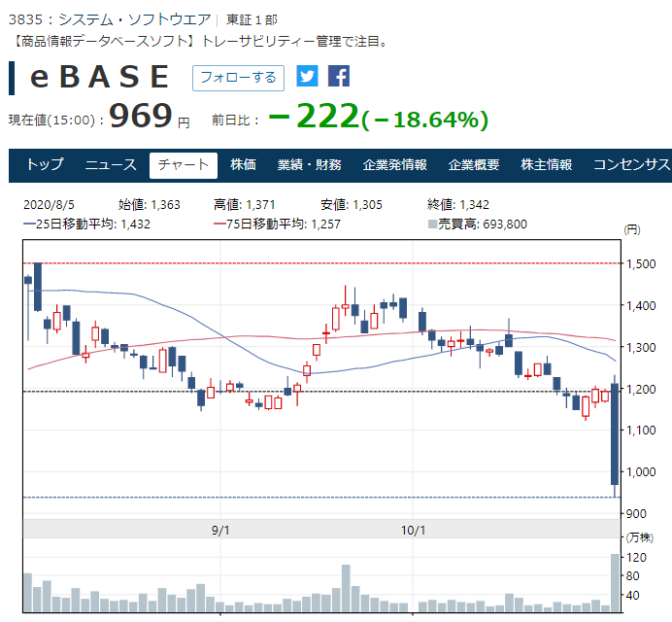Click the 9/1 date axis marker
This screenshot has height=622, width=672.
[x=220, y=531]
